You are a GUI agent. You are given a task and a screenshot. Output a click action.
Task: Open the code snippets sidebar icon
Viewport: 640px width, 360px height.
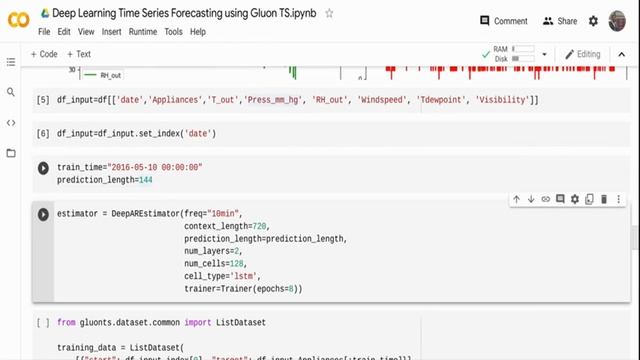11,122
